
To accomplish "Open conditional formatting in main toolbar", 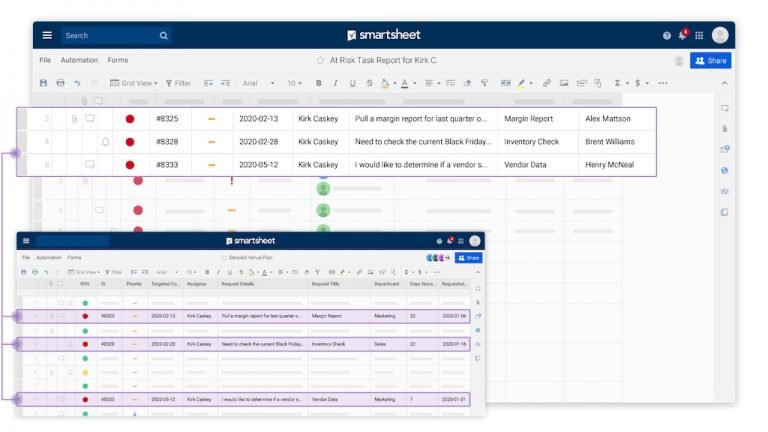I will [505, 83].
